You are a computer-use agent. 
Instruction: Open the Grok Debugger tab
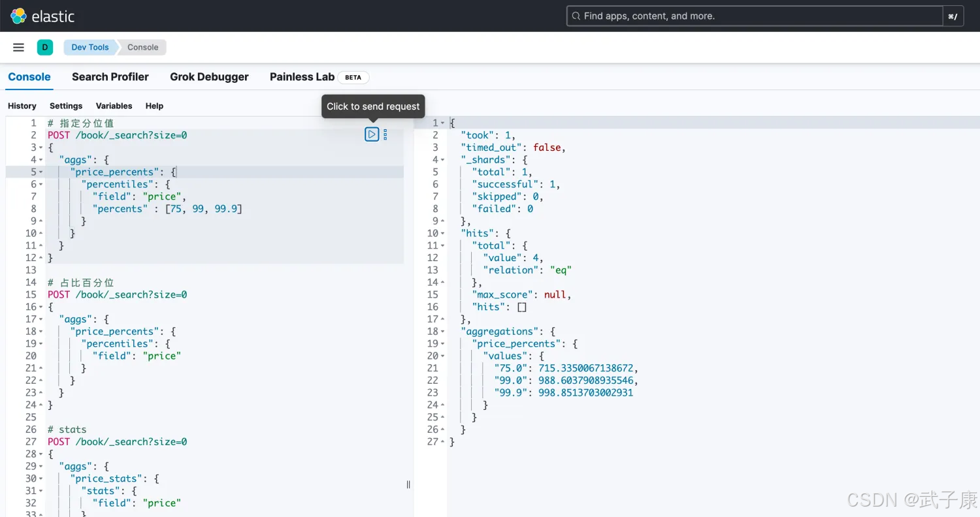[x=209, y=77]
